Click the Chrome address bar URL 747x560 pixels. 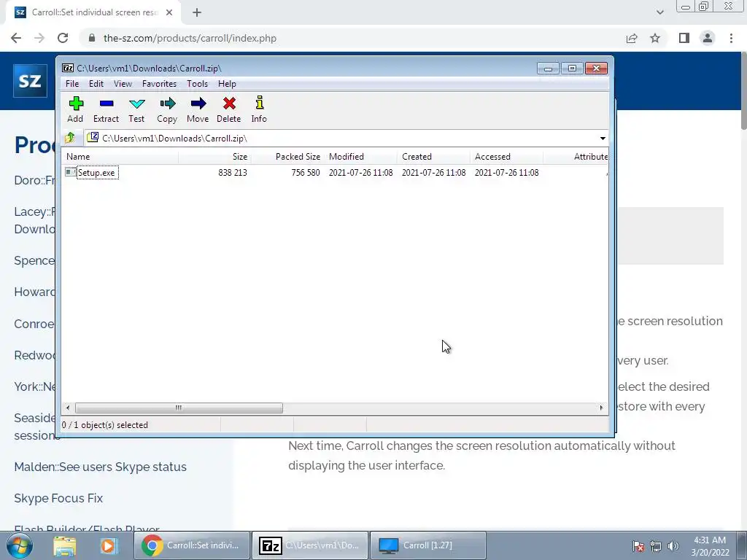click(190, 38)
